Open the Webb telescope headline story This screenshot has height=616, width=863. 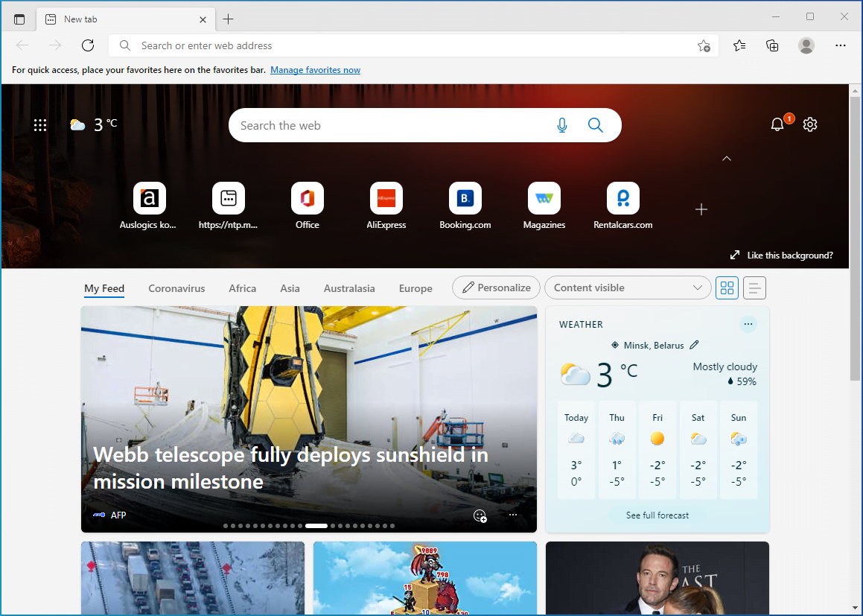pyautogui.click(x=290, y=468)
